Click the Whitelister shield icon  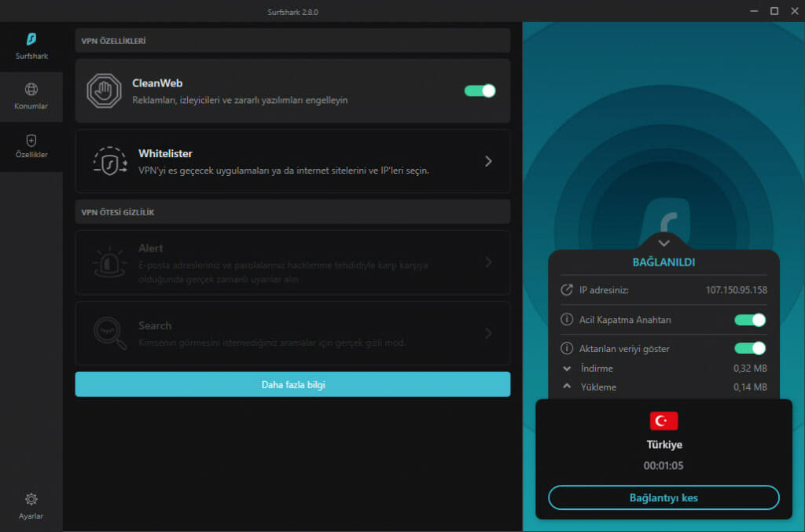coord(110,161)
